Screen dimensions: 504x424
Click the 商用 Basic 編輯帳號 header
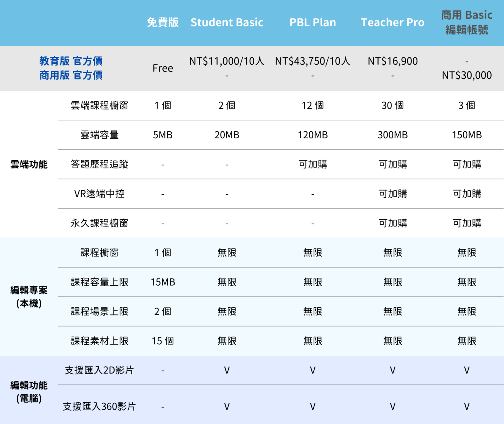point(467,22)
